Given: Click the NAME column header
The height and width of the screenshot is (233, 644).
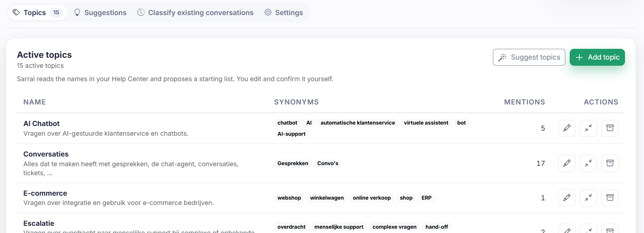Looking at the screenshot, I should point(34,102).
